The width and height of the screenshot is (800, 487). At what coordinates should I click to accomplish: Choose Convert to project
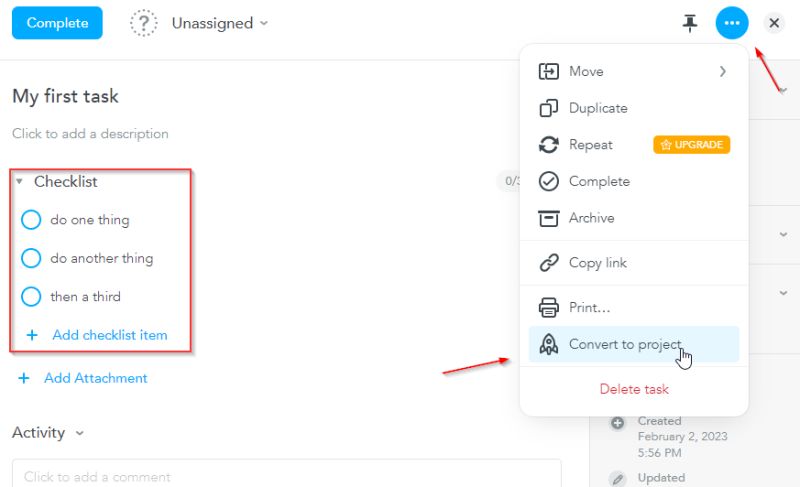[x=634, y=344]
